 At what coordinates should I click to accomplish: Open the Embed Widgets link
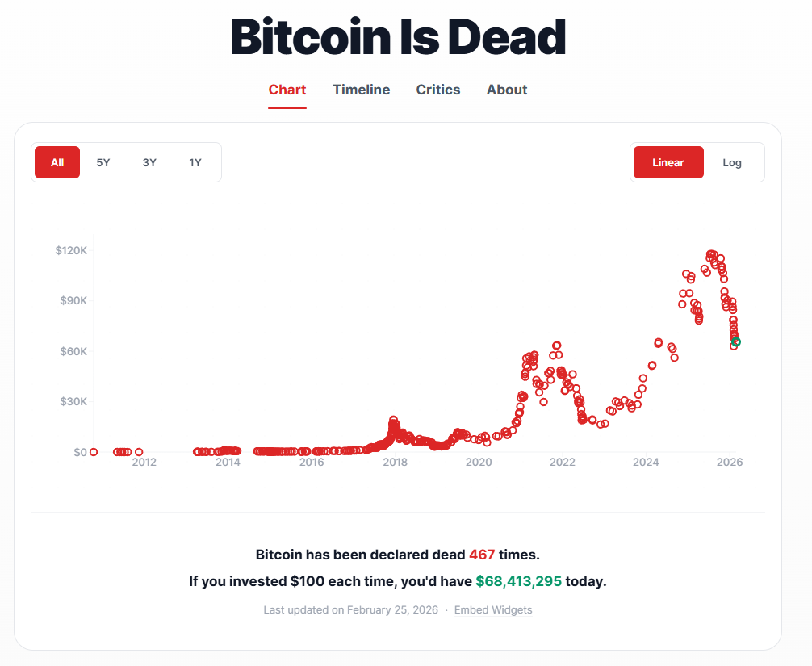pyautogui.click(x=493, y=609)
